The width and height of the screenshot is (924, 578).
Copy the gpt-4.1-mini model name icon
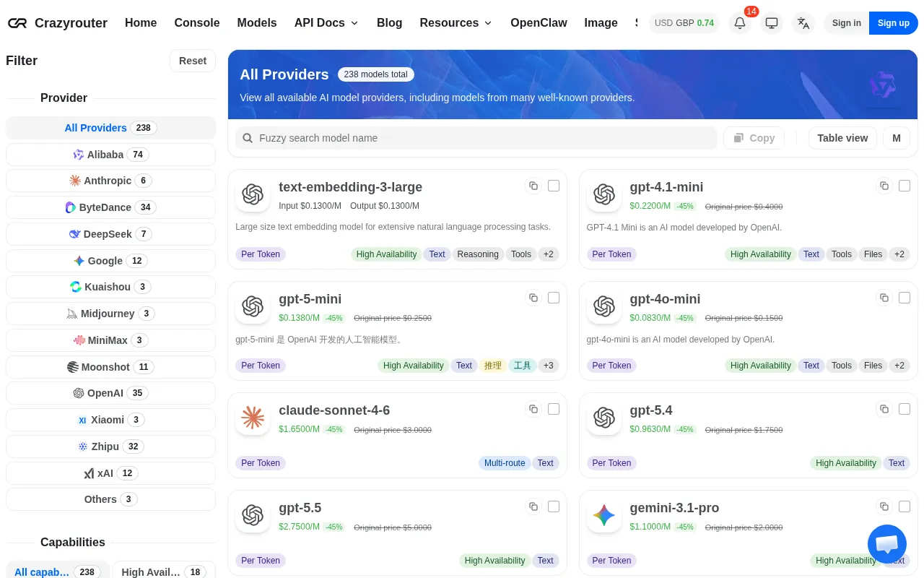pos(884,186)
